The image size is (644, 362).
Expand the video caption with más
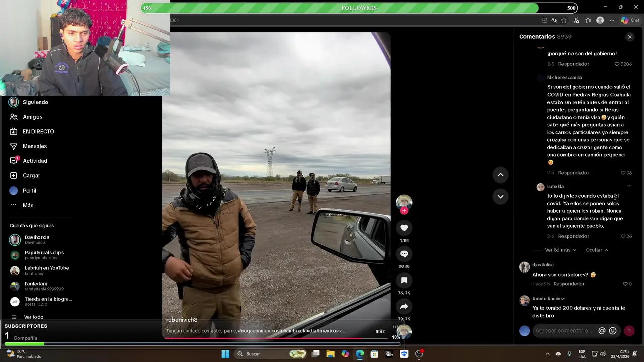pyautogui.click(x=380, y=331)
